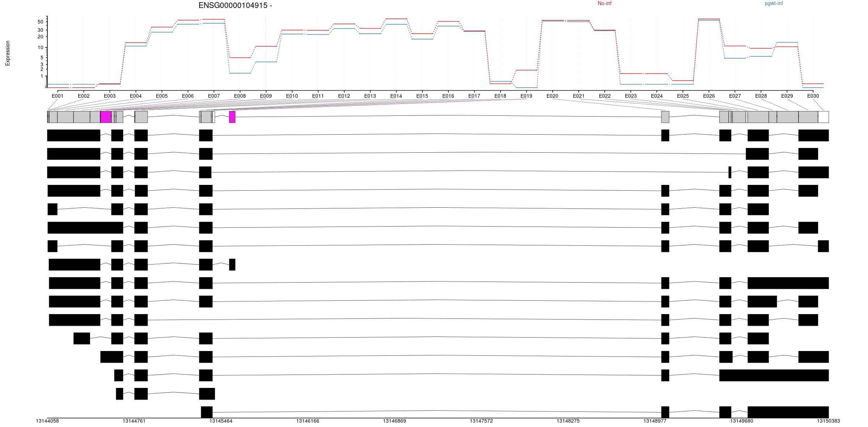Click exon label E021
Viewport: 868px width, 427px height.
click(579, 96)
